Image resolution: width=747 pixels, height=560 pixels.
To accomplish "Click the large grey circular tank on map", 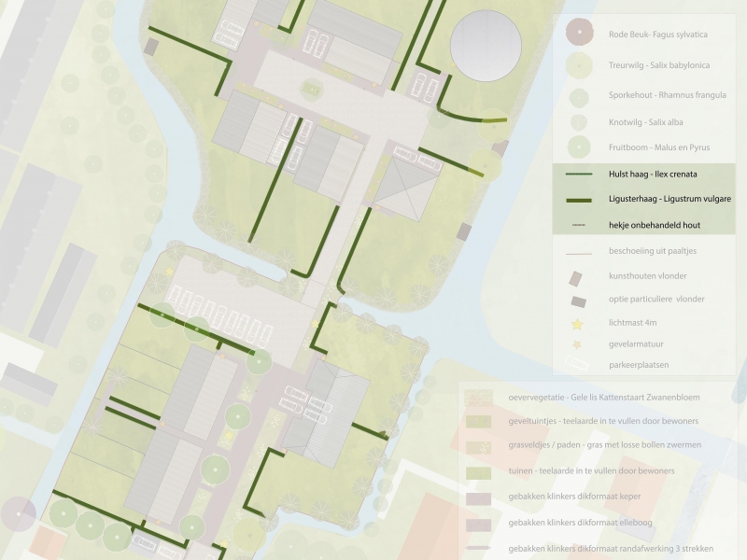I will pyautogui.click(x=486, y=46).
